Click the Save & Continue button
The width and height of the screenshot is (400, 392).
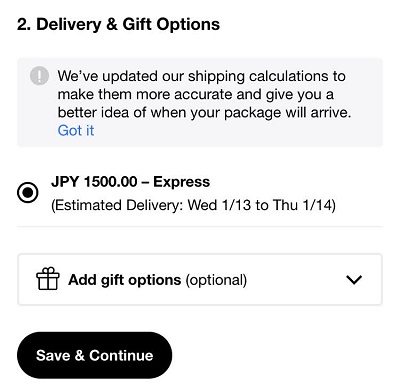[95, 355]
